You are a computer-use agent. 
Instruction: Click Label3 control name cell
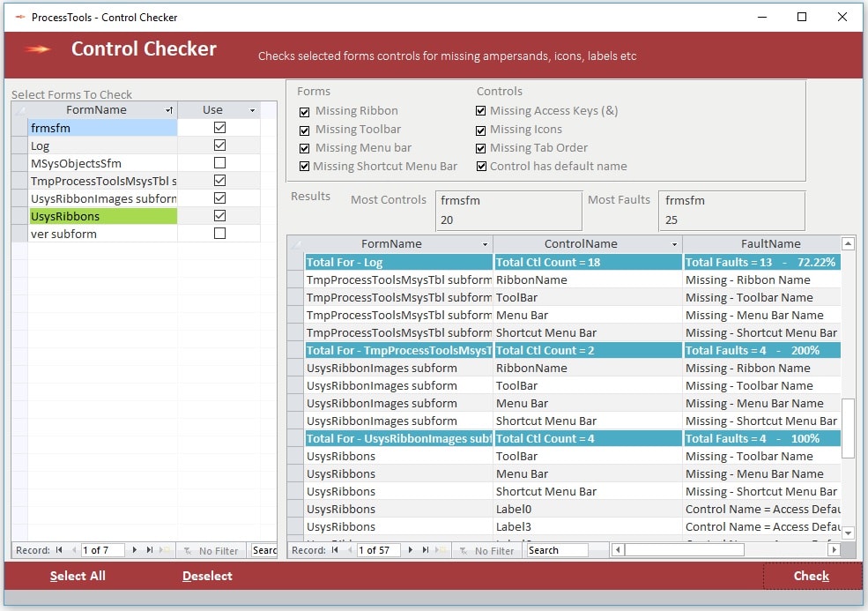588,527
